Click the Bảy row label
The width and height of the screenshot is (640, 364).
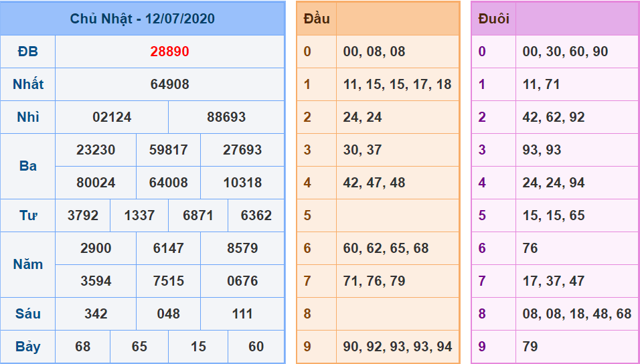(x=28, y=347)
